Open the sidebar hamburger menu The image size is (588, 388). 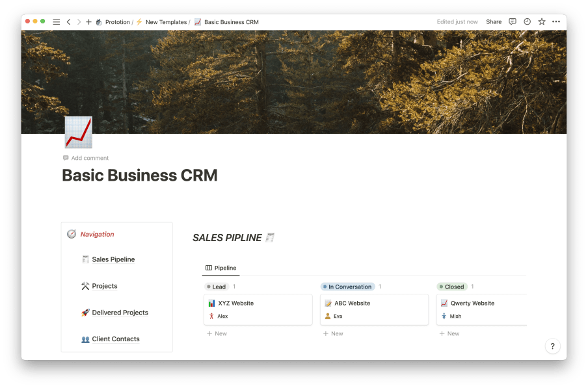pos(56,22)
